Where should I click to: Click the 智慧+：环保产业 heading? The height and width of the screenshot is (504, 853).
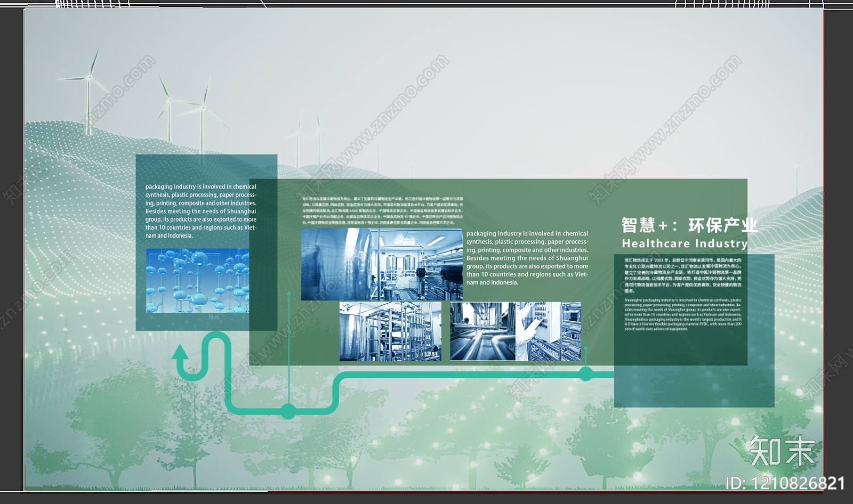tap(689, 225)
